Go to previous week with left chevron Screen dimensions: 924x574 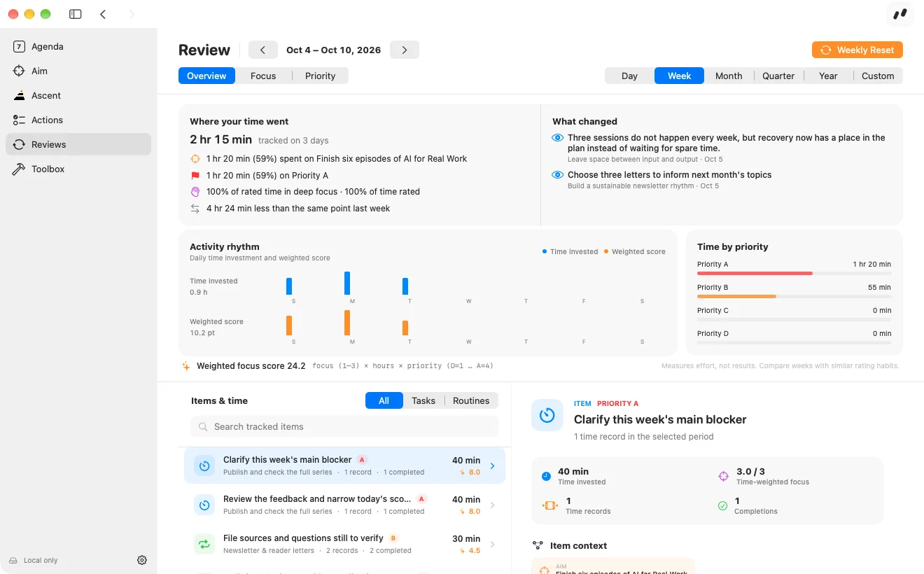point(263,50)
